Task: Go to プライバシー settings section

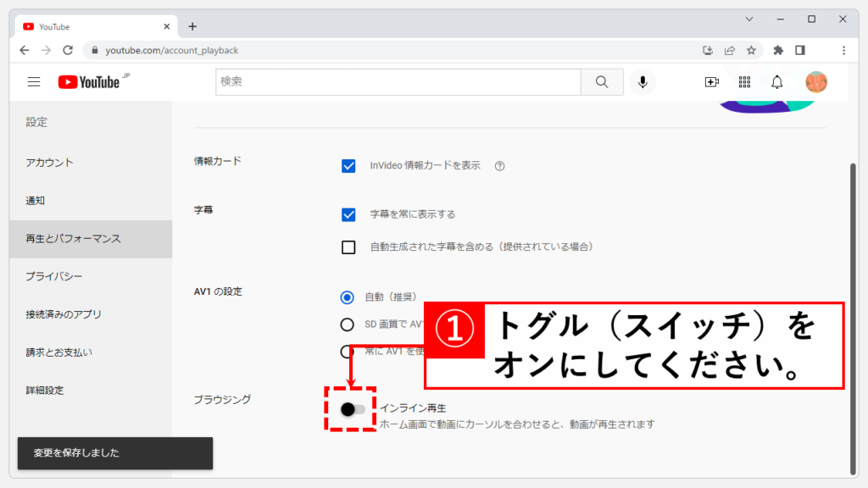Action: 54,276
